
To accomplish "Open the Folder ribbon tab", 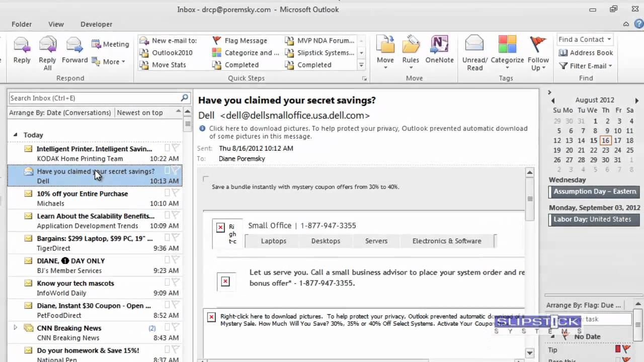I will [22, 24].
